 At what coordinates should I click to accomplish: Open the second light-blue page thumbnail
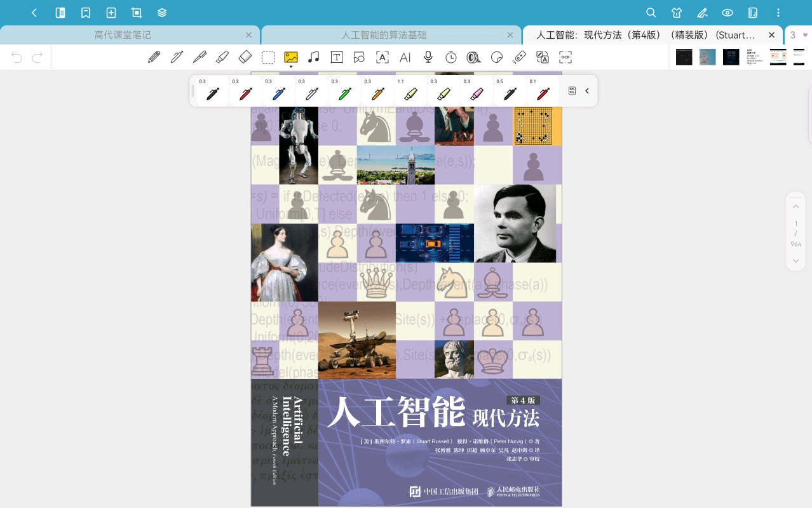(707, 57)
